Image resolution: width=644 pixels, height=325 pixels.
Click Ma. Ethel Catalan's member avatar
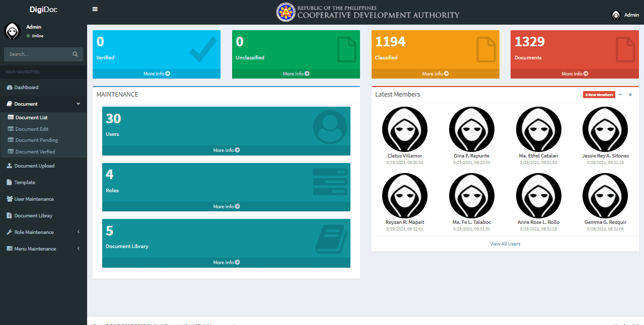pyautogui.click(x=539, y=129)
